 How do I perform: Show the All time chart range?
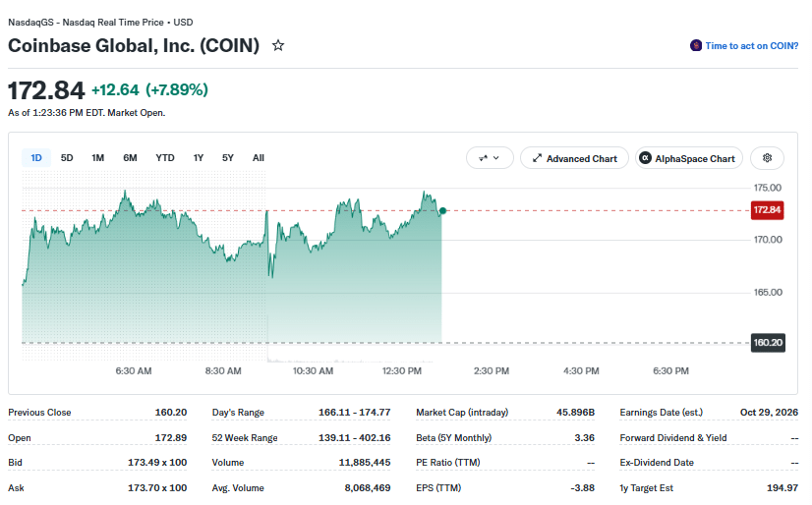click(259, 158)
